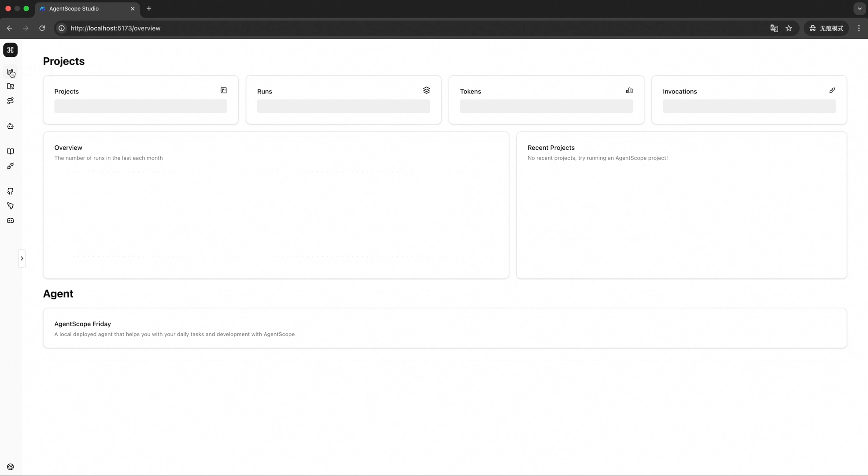Select the Overview dashboard icon in sidebar
The width and height of the screenshot is (868, 476).
pyautogui.click(x=10, y=72)
